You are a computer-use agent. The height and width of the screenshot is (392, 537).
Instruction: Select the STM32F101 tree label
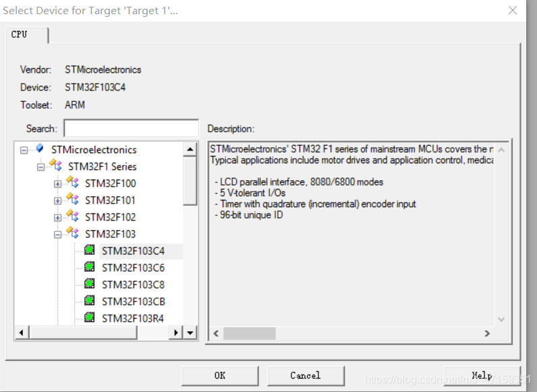click(110, 200)
